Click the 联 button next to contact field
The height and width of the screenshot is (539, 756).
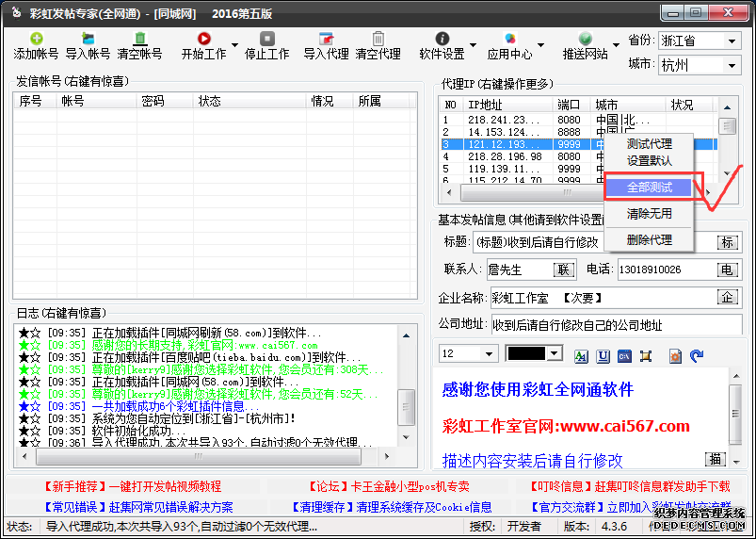[x=564, y=269]
